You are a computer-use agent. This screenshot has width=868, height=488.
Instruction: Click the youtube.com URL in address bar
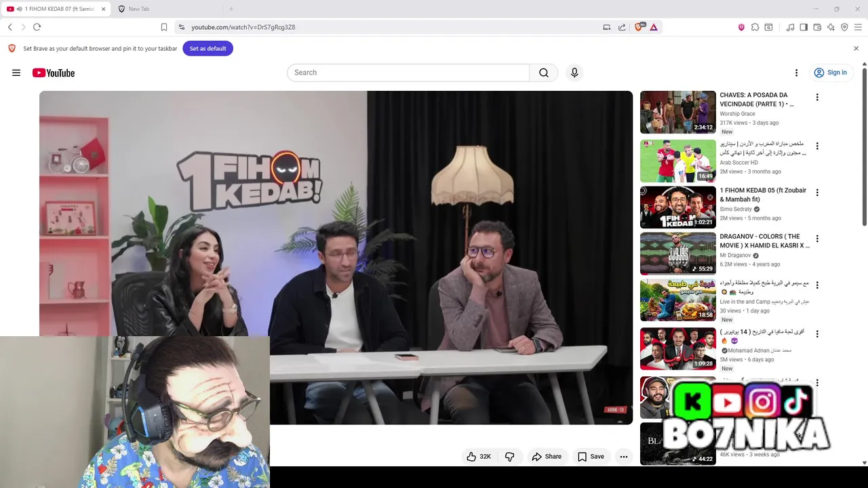(x=243, y=27)
